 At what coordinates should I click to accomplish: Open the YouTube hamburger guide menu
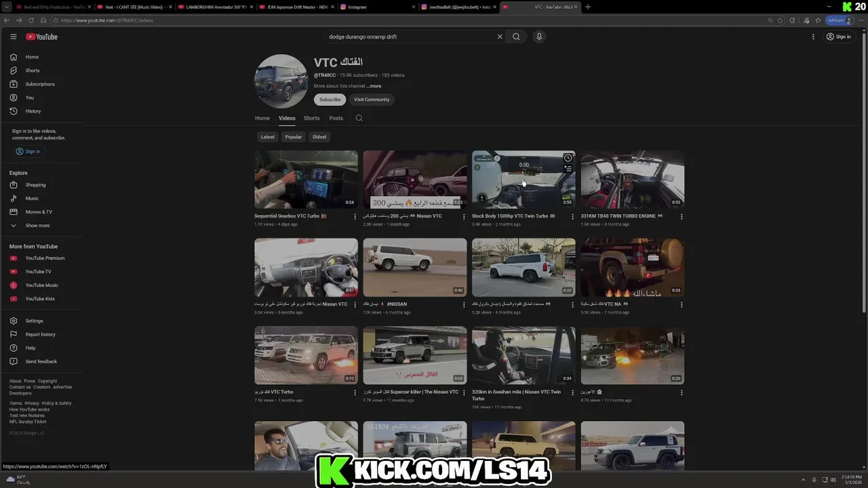[x=13, y=37]
